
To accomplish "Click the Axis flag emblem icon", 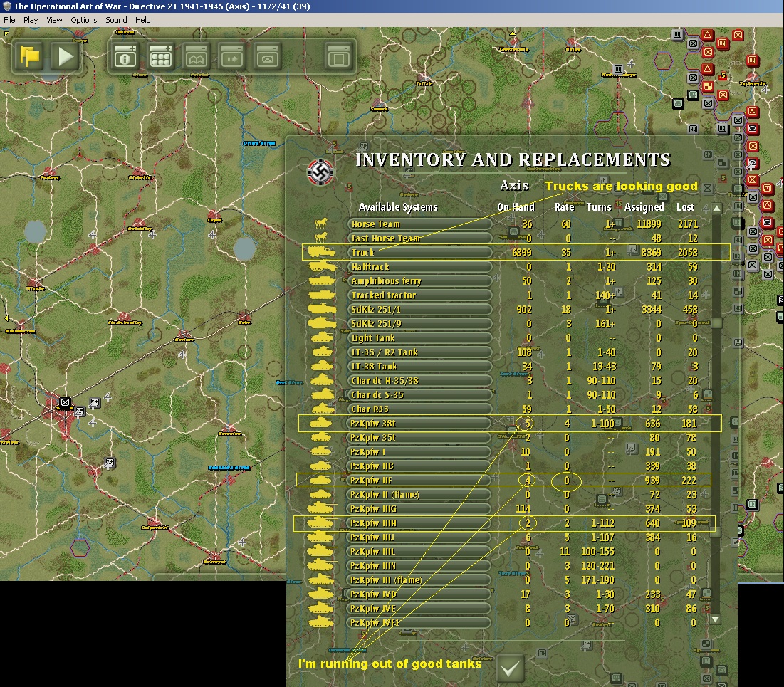I will (320, 172).
